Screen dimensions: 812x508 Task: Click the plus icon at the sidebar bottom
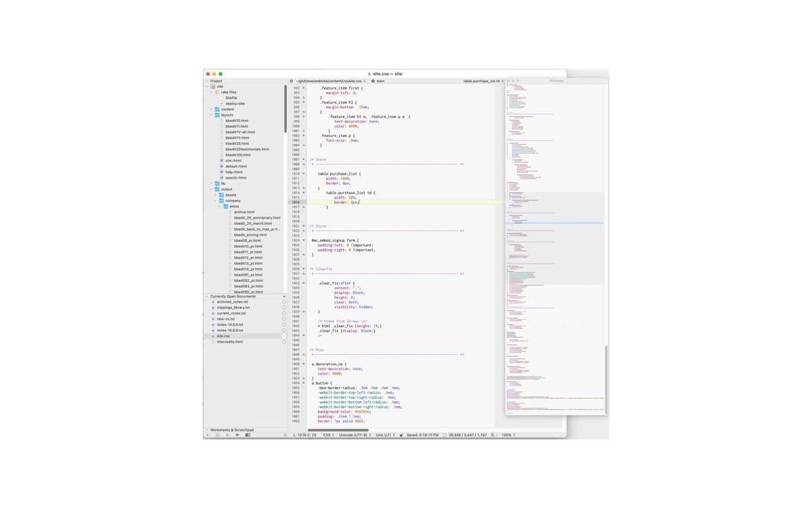click(208, 435)
